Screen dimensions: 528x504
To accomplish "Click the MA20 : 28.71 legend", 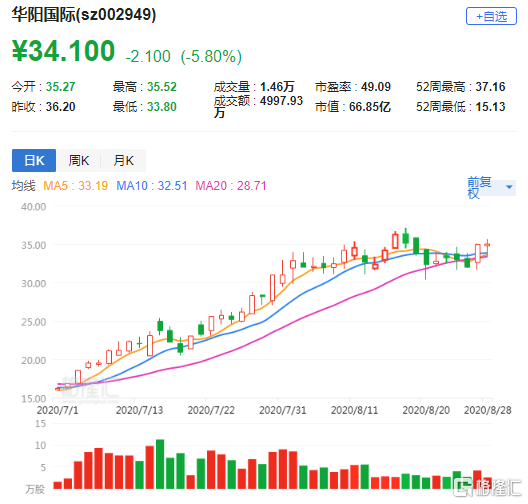I will 231,186.
